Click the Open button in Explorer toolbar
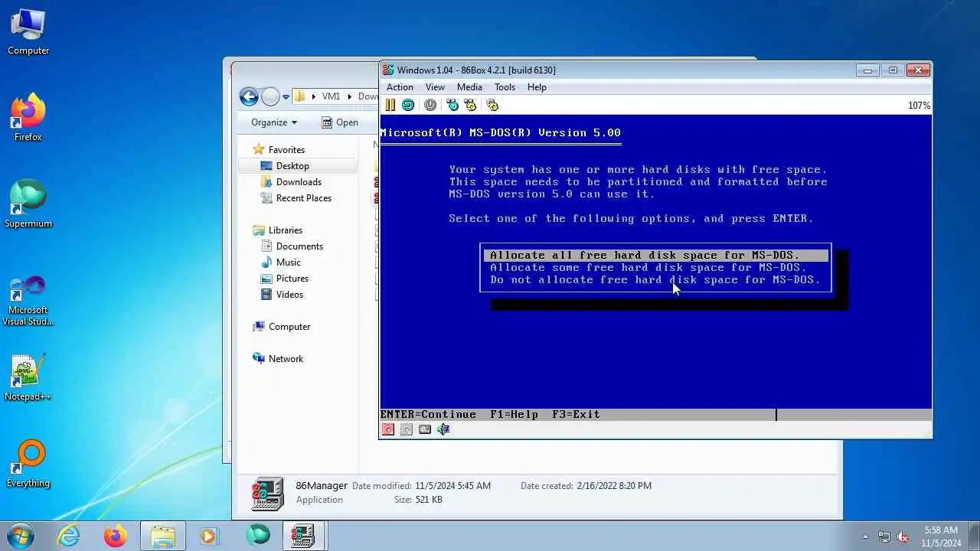Screen dimensions: 980x551 pyautogui.click(x=340, y=122)
